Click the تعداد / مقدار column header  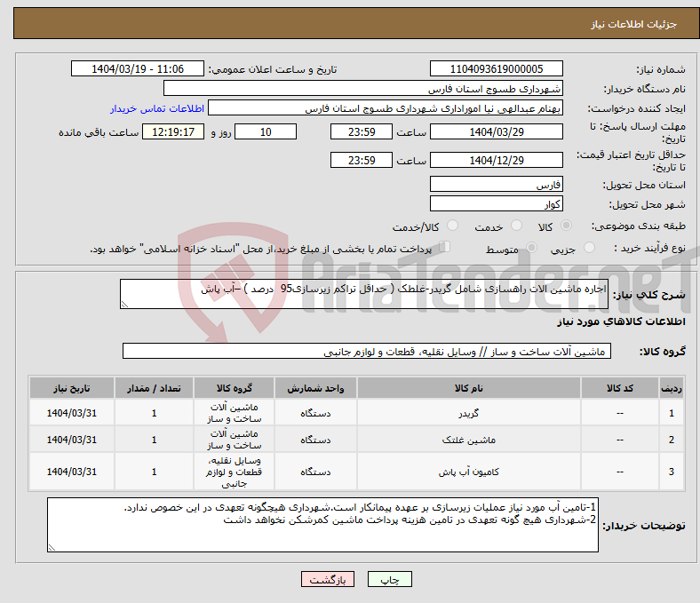[154, 388]
